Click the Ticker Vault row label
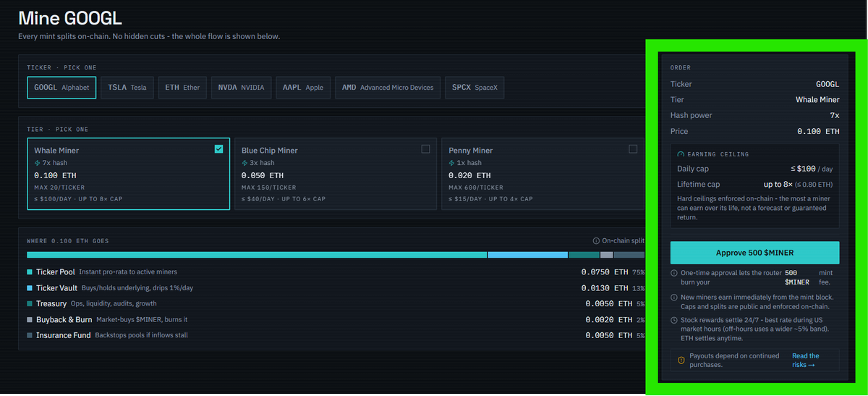The width and height of the screenshot is (868, 396). (56, 288)
